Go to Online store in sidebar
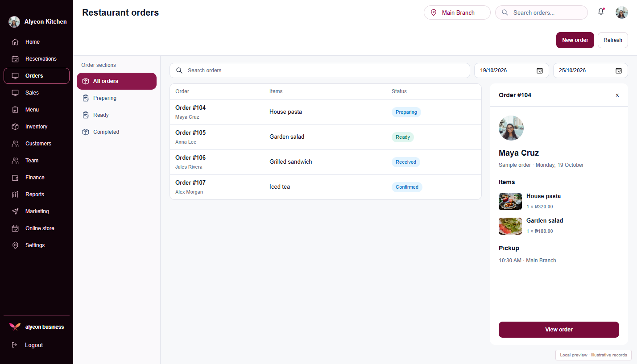 [x=37, y=228]
